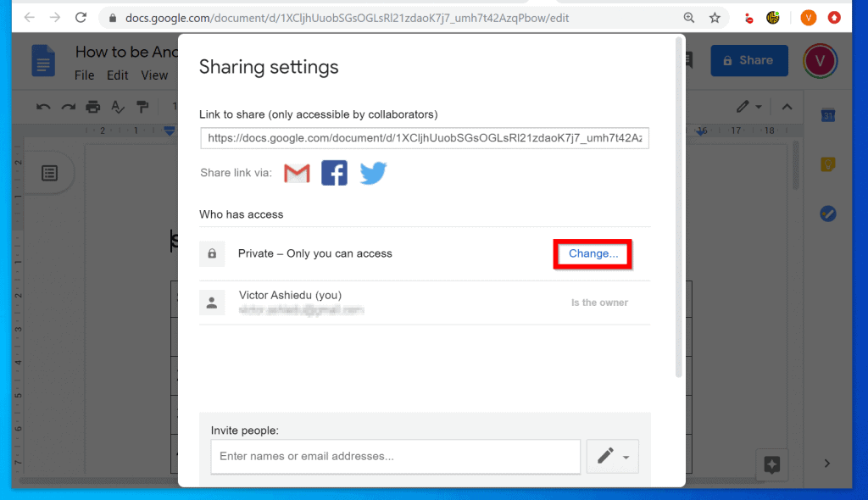The height and width of the screenshot is (500, 868).
Task: Click the Change... access link
Action: tap(593, 253)
